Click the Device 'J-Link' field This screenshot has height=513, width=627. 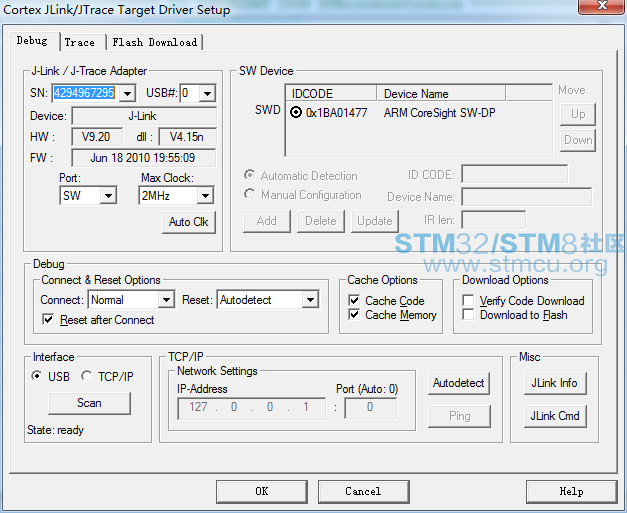[143, 116]
